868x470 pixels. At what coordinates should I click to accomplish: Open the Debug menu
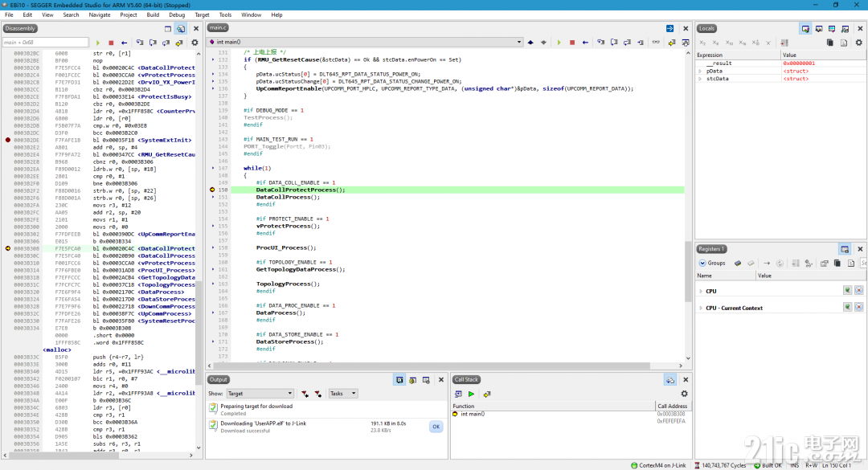click(x=177, y=15)
